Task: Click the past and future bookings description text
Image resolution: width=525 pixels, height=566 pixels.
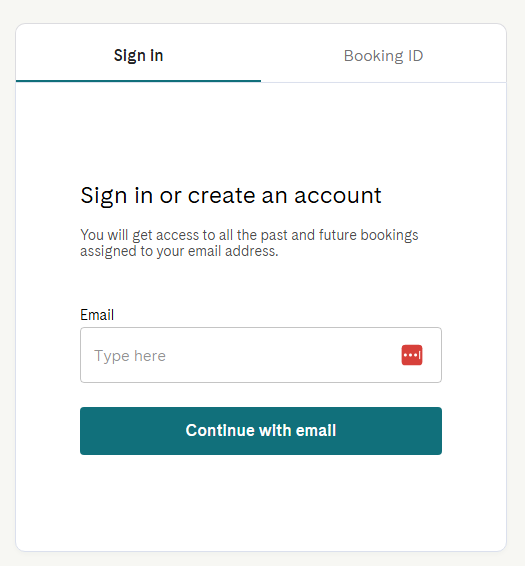Action: tap(249, 243)
